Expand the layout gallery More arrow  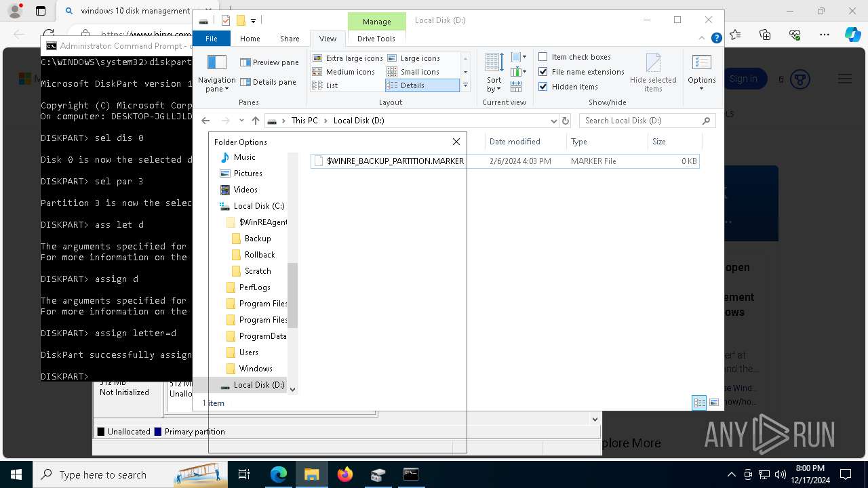coord(465,85)
